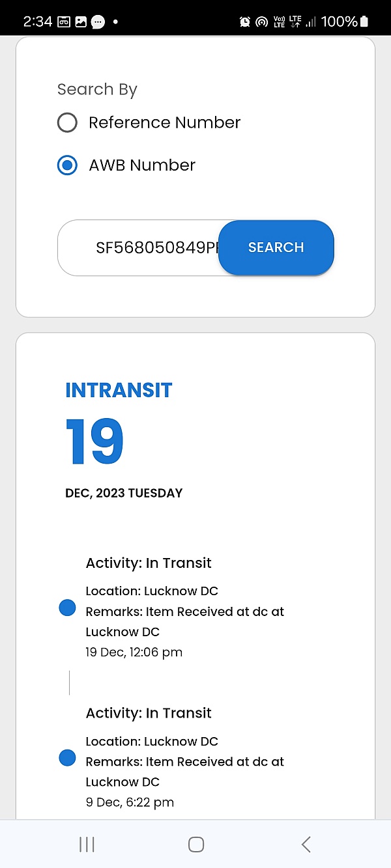Image resolution: width=391 pixels, height=868 pixels.
Task: Tap the gallery image notification icon
Action: (81, 21)
